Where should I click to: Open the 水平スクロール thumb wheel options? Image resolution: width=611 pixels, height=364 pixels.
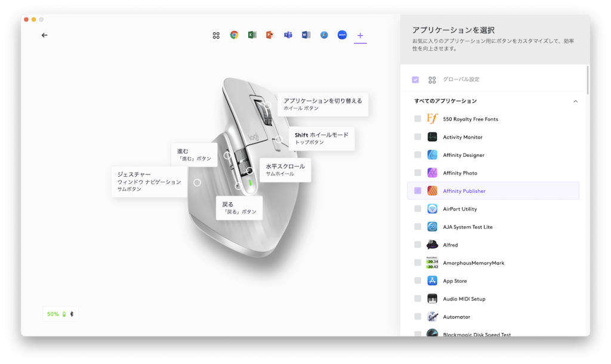pyautogui.click(x=285, y=169)
